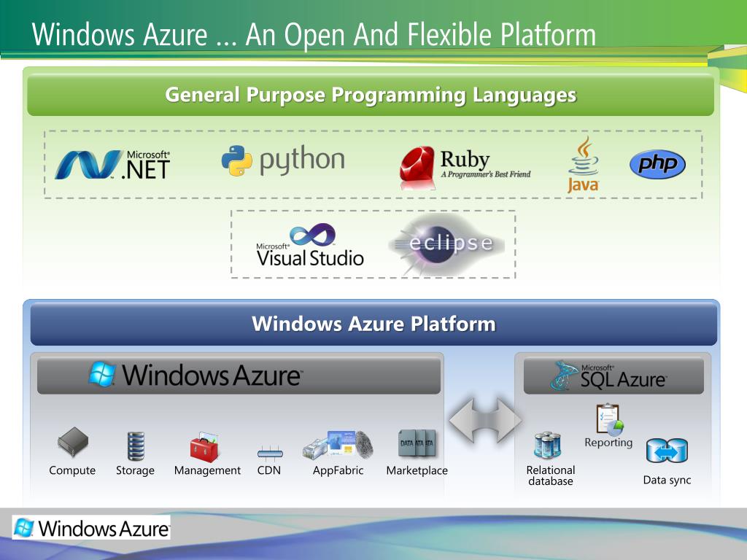
Task: Click the 'Management' label
Action: (x=207, y=471)
